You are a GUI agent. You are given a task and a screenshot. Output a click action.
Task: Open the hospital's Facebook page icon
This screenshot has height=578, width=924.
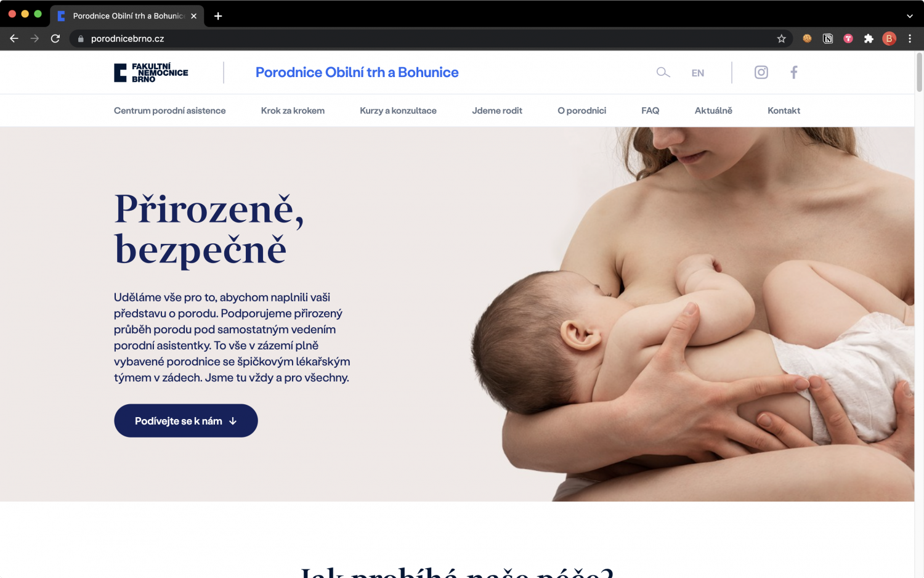pyautogui.click(x=794, y=73)
